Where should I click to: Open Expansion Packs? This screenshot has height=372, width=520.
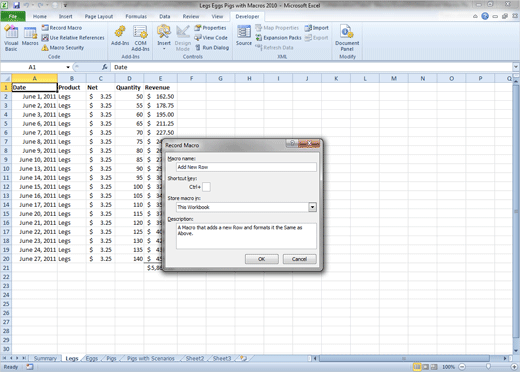click(278, 38)
